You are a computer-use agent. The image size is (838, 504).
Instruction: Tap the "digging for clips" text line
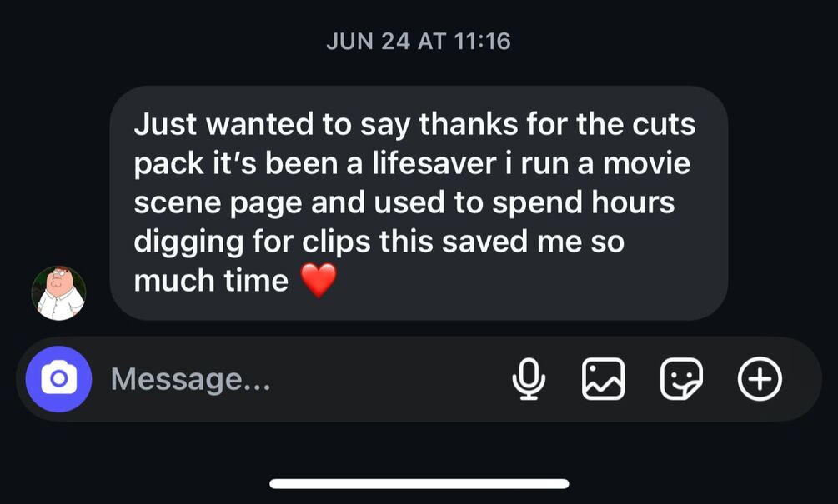pyautogui.click(x=253, y=242)
